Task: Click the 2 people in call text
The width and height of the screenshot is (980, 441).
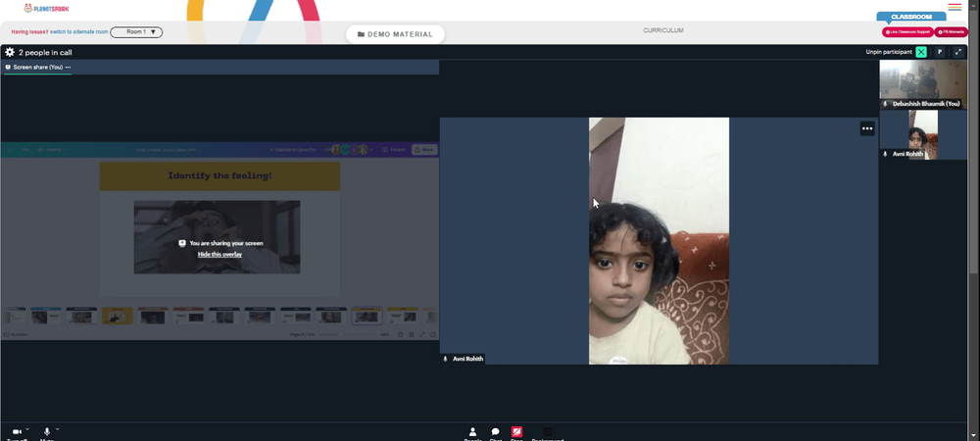Action: (x=45, y=53)
